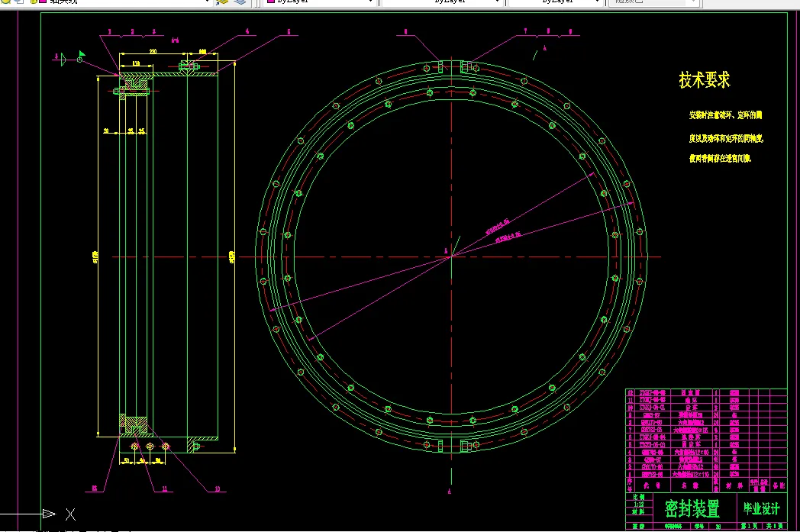Viewport: 800px width, 532px height.
Task: Select the row 12 number cell in parts list
Action: tap(630, 393)
